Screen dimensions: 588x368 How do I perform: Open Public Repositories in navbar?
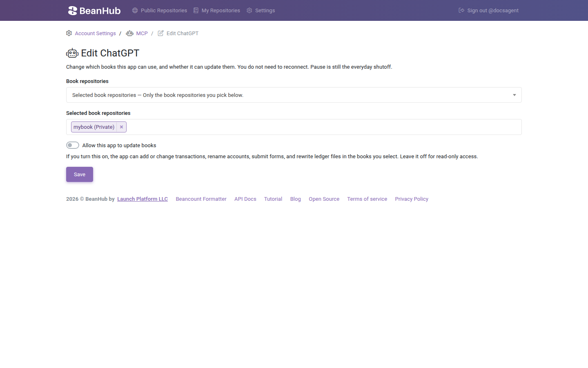[160, 10]
